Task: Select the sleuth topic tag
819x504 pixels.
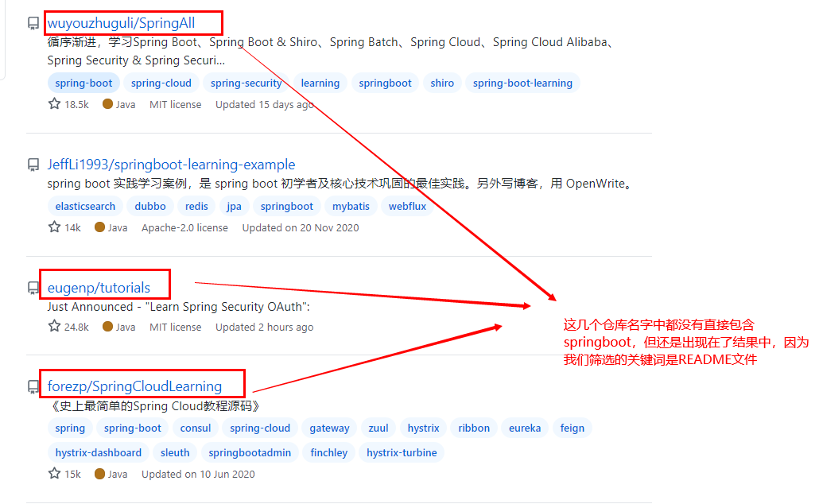Action: [175, 453]
